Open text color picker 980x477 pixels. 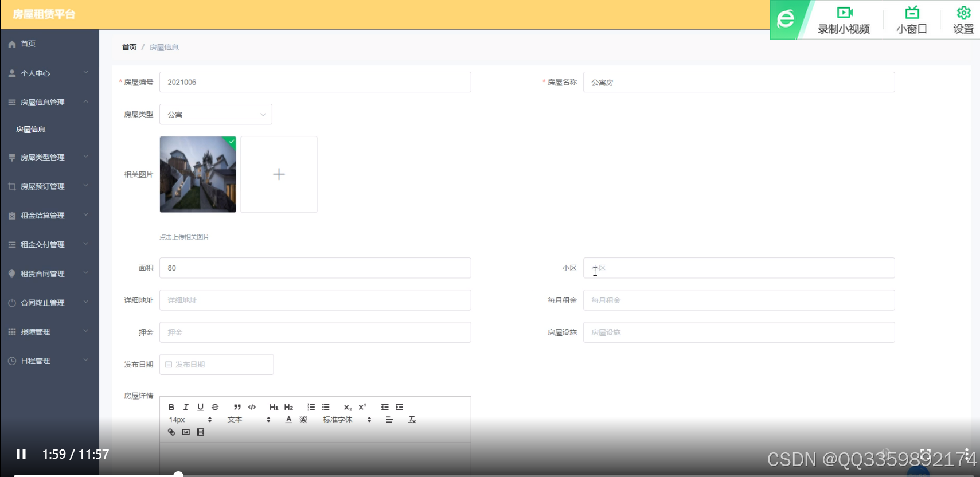(x=288, y=420)
